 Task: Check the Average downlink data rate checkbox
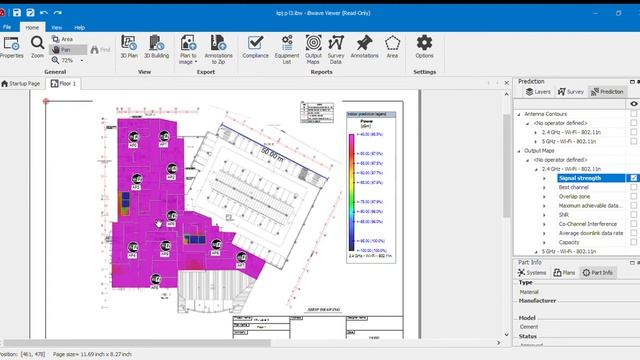[633, 233]
